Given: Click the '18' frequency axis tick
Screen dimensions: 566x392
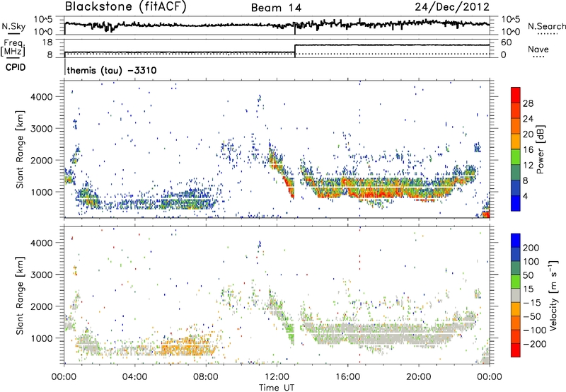Looking at the screenshot, I should tap(47, 42).
